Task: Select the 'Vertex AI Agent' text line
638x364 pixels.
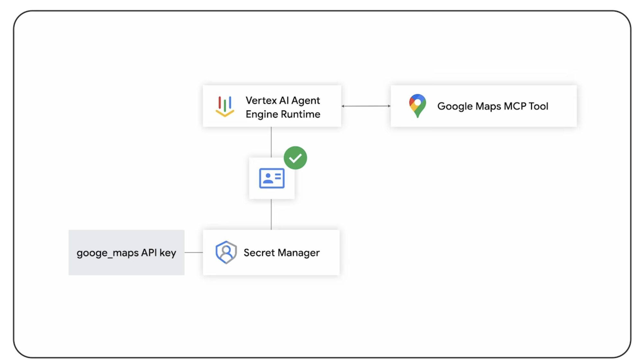Action: [x=283, y=100]
